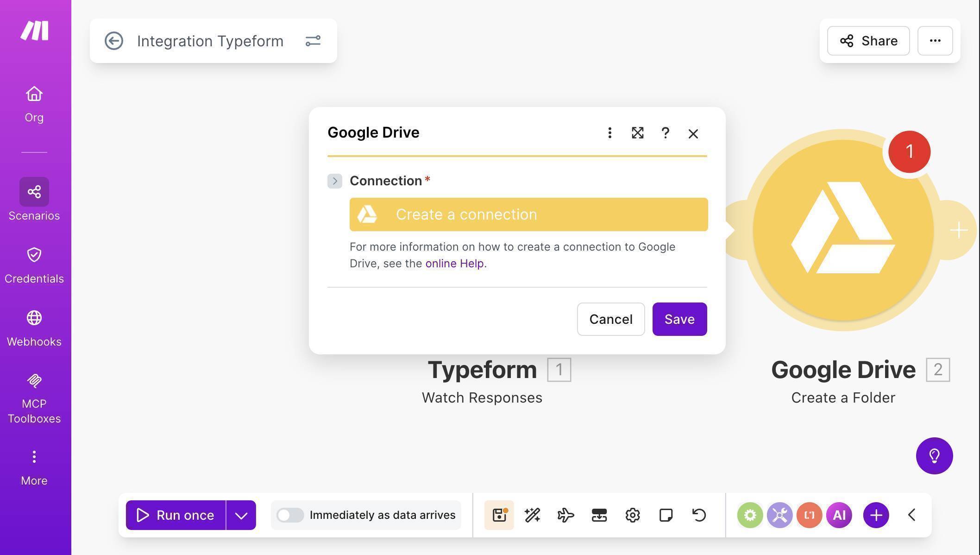Screen dimensions: 980x555
Task: Open Webhooks from the sidebar globe icon
Action: tap(34, 318)
